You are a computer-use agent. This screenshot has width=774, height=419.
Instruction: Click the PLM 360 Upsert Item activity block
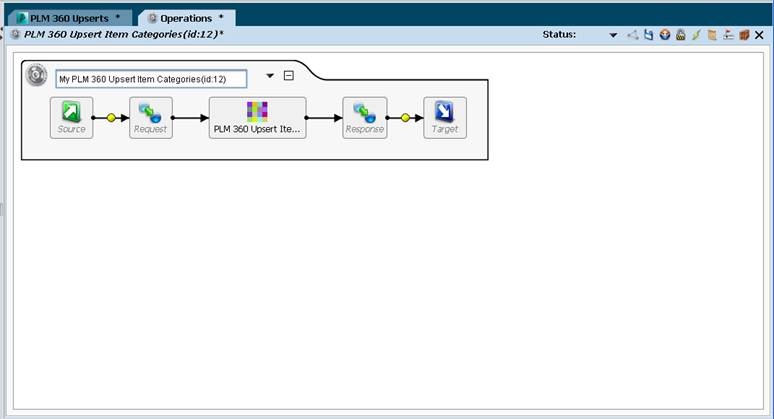click(x=257, y=117)
